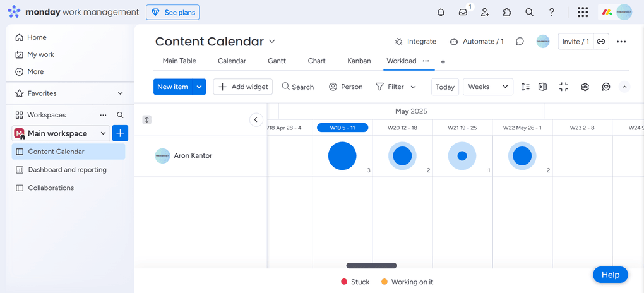Expand the New item dropdown arrow

[x=200, y=87]
